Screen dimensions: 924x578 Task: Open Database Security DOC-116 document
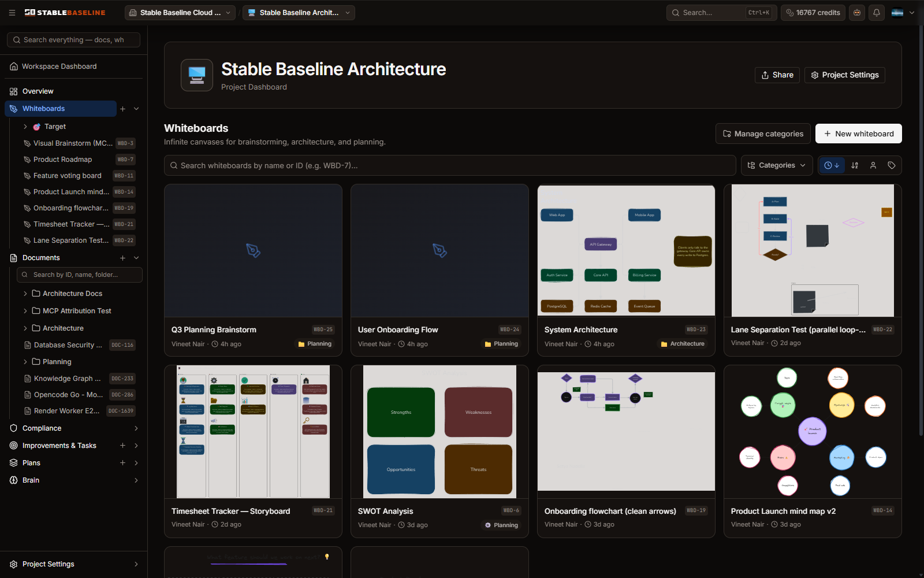coord(80,345)
